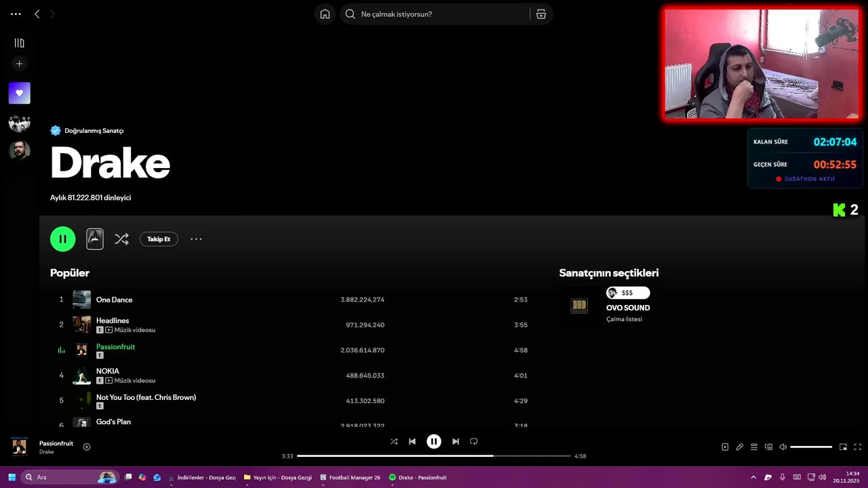Click the Windows taskbar Ara search box
This screenshot has height=488, width=868.
pos(69,477)
